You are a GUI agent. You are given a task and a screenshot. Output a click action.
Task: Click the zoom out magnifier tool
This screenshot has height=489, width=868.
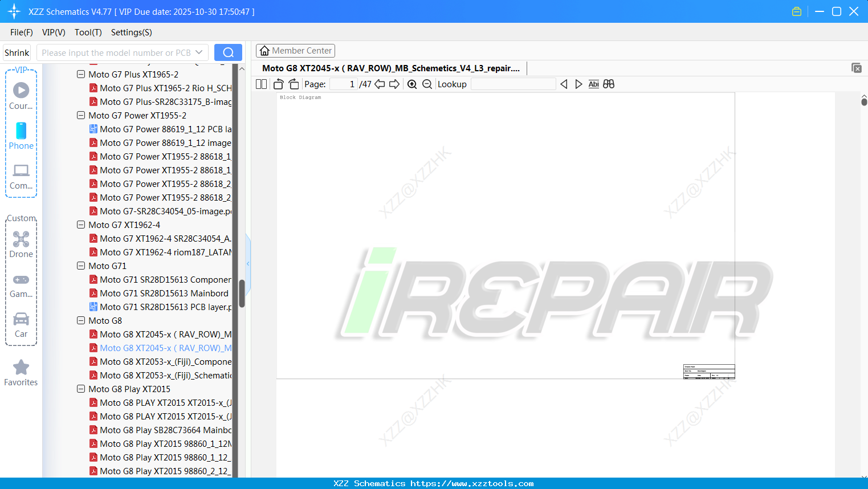(x=427, y=84)
